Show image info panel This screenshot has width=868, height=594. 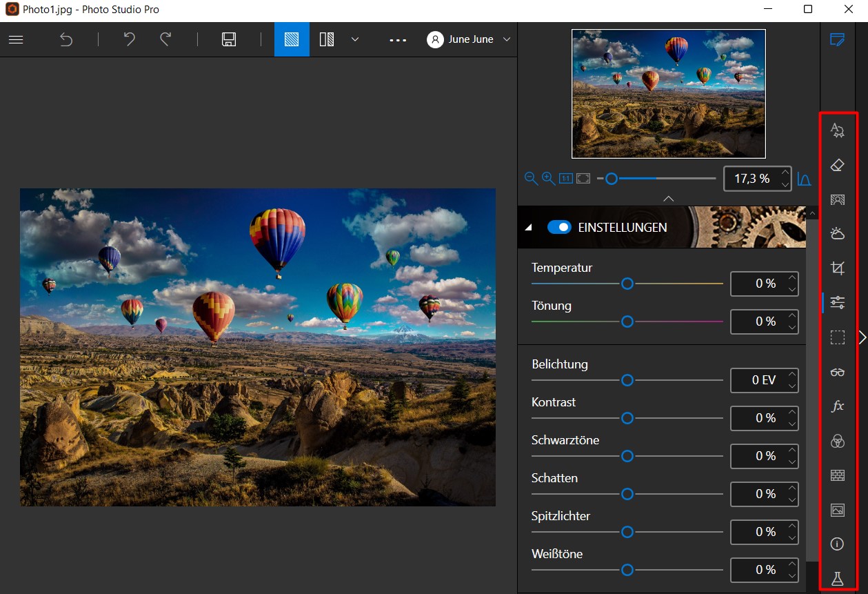[x=838, y=544]
